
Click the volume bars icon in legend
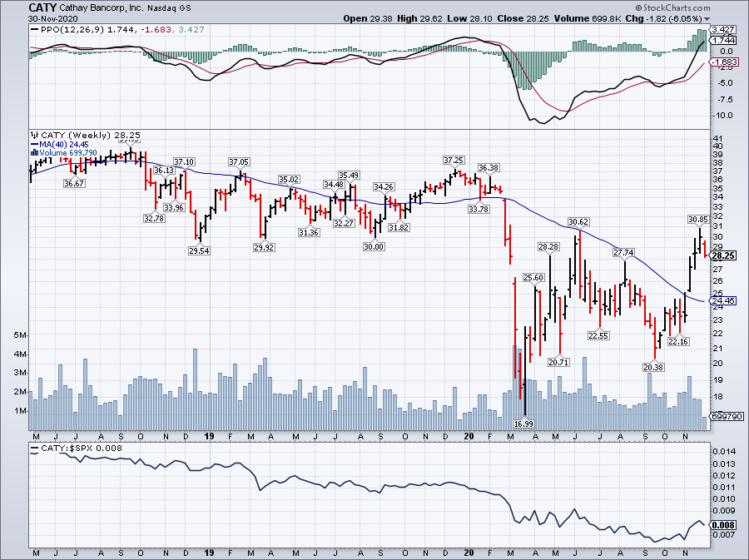click(x=34, y=153)
